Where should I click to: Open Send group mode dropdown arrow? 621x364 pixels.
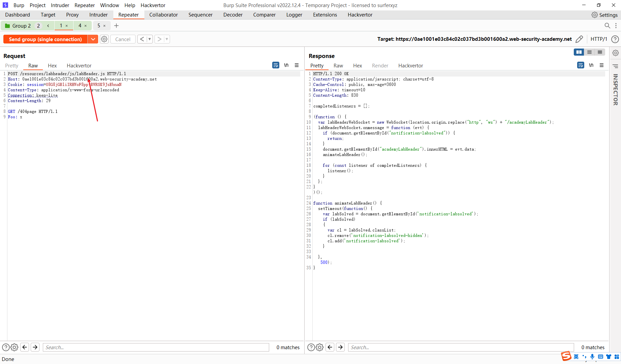[x=93, y=39]
